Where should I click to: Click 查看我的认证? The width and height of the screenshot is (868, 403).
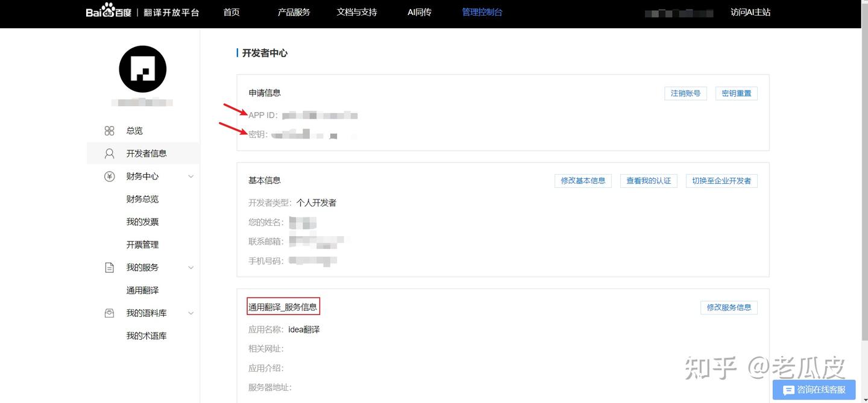[649, 180]
